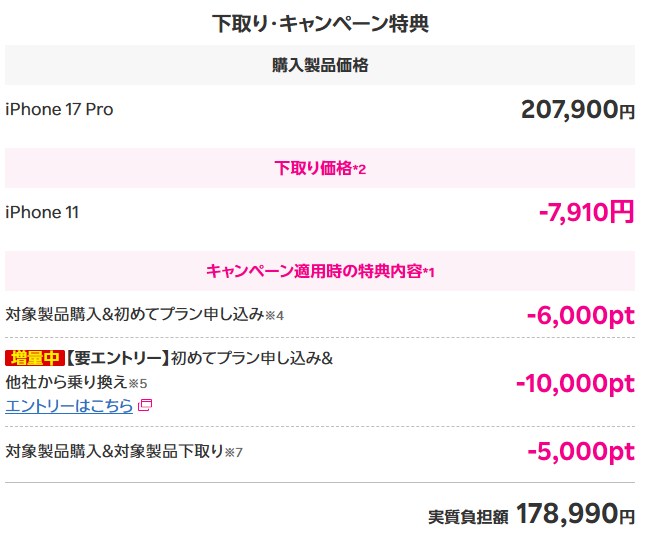Click the 増量中 badge
The height and width of the screenshot is (537, 658).
35,358
